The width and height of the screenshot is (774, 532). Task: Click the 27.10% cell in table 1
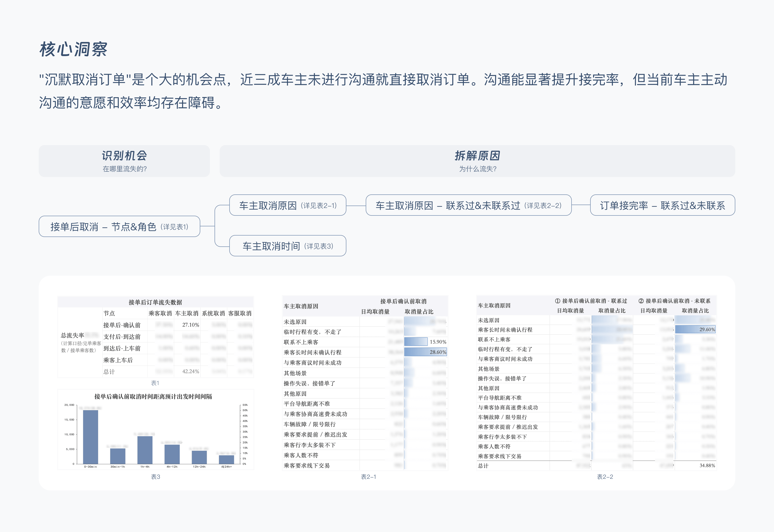pos(191,325)
